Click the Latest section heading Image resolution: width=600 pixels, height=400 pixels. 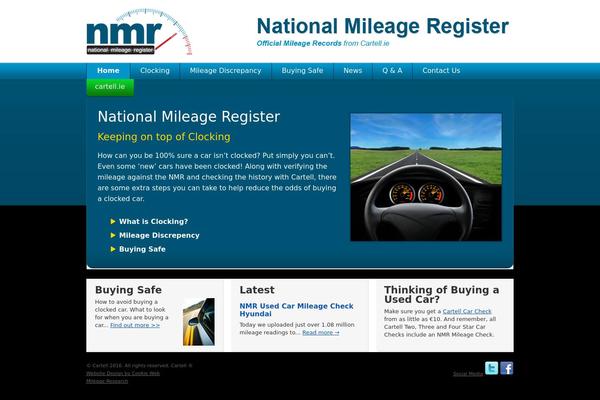coord(257,290)
